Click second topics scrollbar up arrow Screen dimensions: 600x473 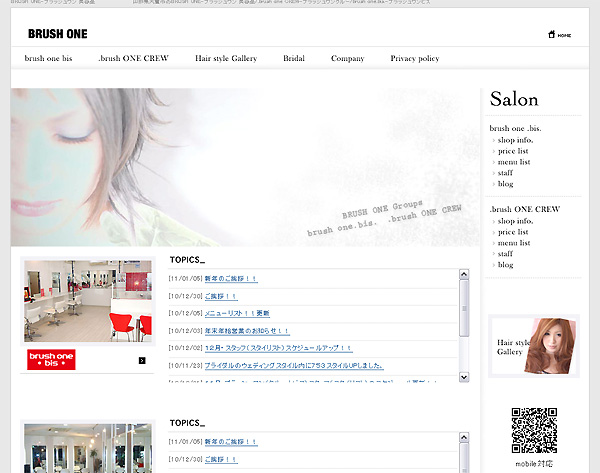click(x=464, y=437)
